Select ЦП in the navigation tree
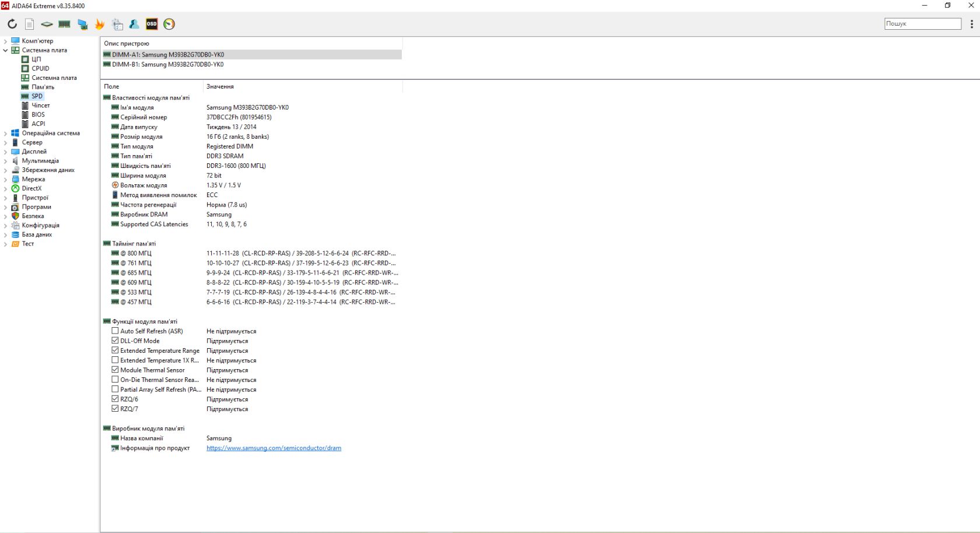This screenshot has height=533, width=980. 36,59
